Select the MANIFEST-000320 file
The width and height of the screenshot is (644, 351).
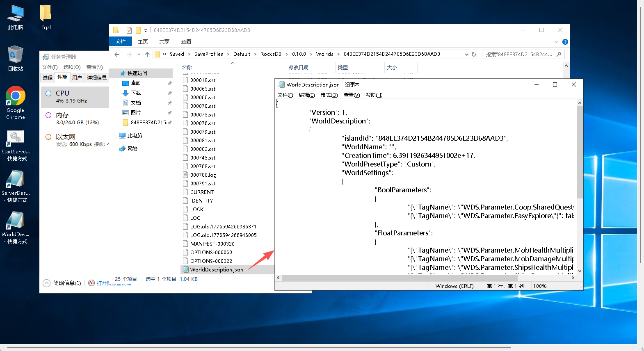tap(212, 244)
